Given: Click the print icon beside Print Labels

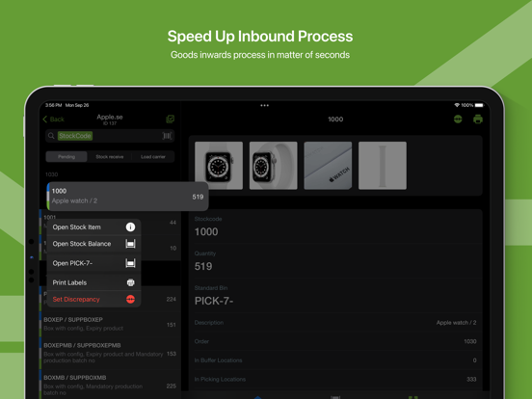Looking at the screenshot, I should [130, 282].
